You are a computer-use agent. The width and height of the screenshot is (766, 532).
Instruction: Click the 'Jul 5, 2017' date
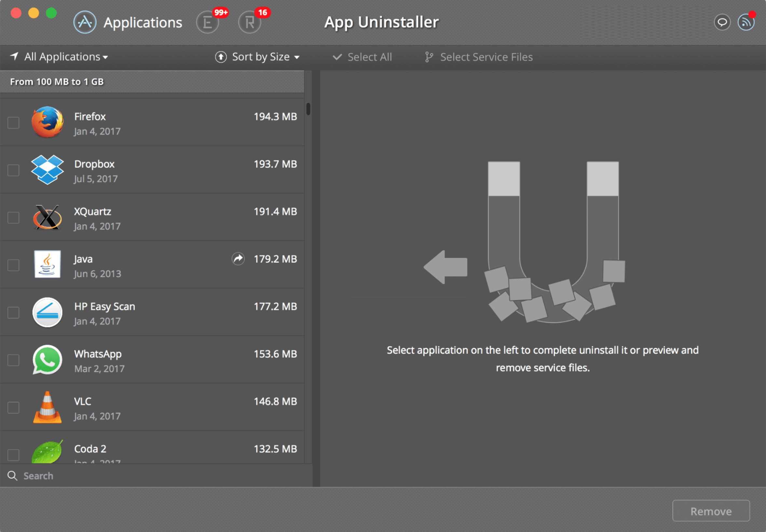click(x=96, y=179)
